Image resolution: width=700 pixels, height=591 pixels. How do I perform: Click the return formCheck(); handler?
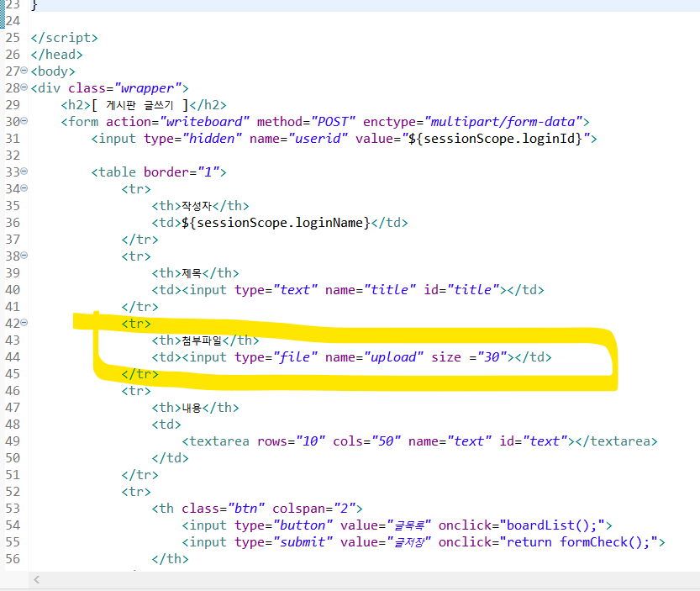pyautogui.click(x=579, y=542)
